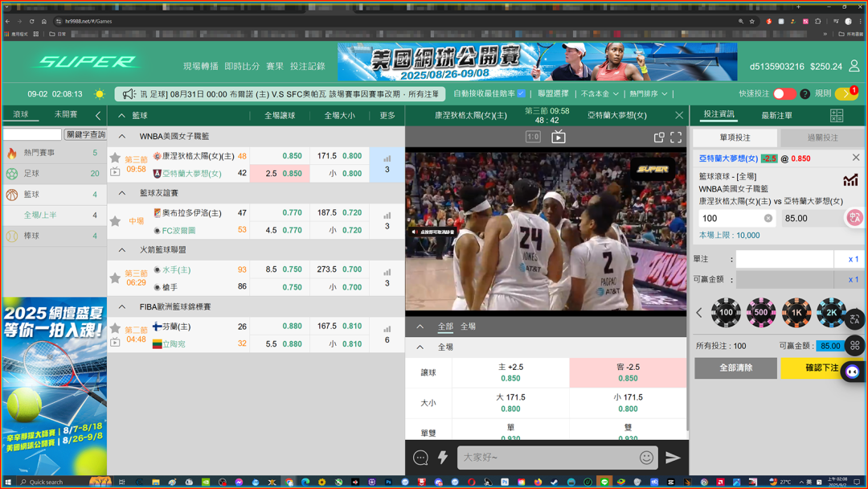868x489 pixels.
Task: Collapse the 全場 bet types section
Action: 420,347
